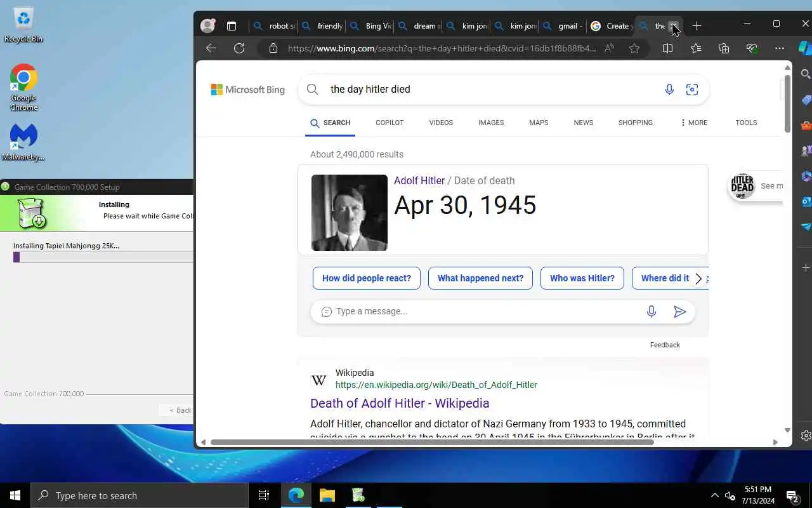This screenshot has width=812, height=508.
Task: Open Collections panel
Action: tap(724, 48)
